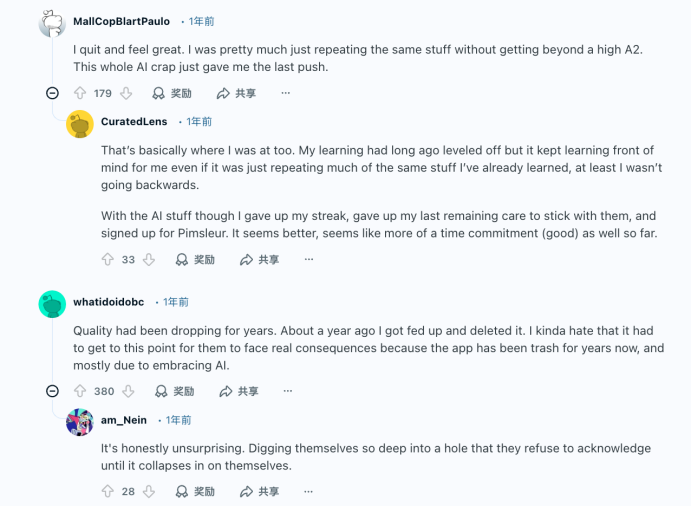
Task: Upvote whatidoidobc's comment with 380 votes
Action: (x=81, y=391)
